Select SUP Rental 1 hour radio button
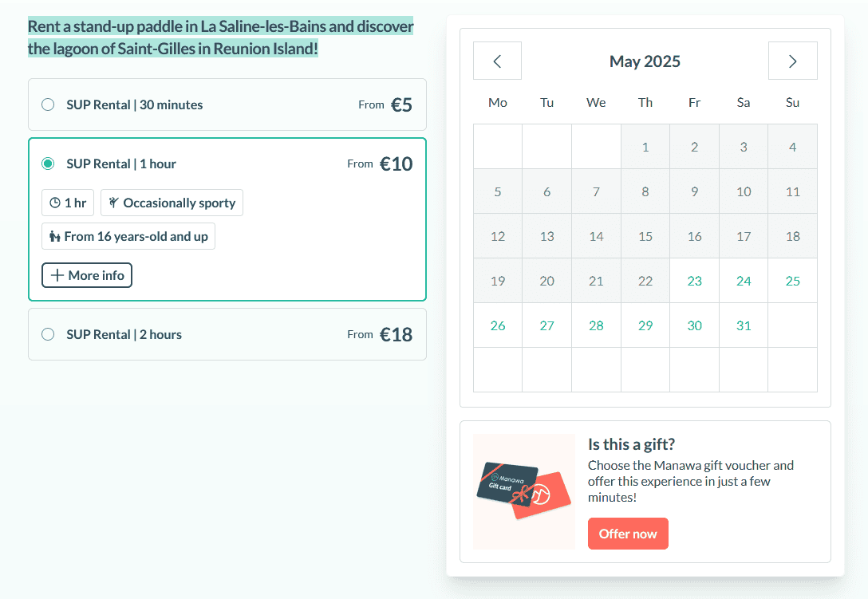Viewport: 868px width, 599px height. pyautogui.click(x=48, y=164)
